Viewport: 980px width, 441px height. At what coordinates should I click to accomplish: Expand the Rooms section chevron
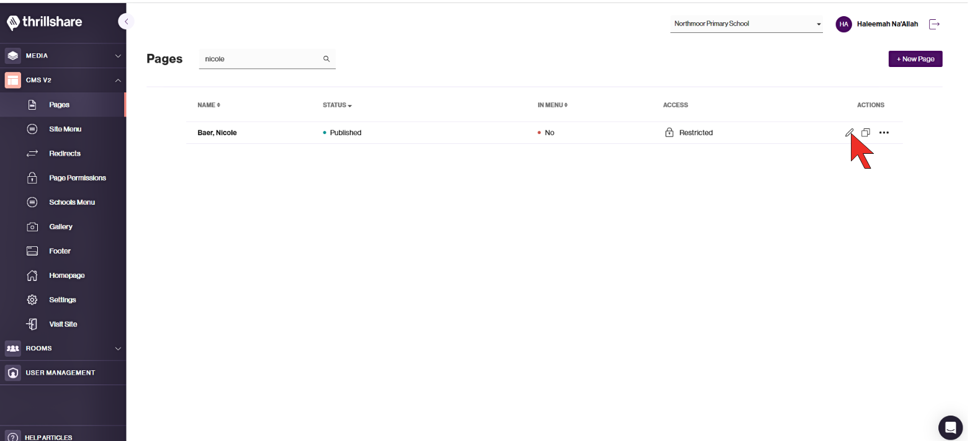pos(118,349)
